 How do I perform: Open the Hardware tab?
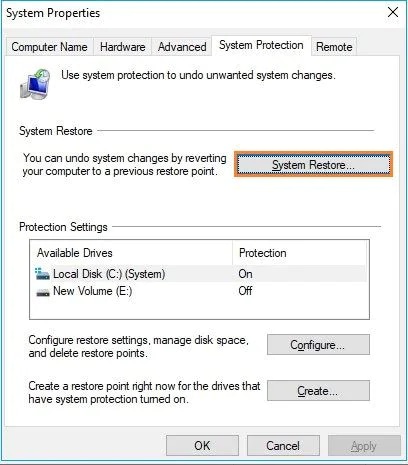tap(122, 47)
